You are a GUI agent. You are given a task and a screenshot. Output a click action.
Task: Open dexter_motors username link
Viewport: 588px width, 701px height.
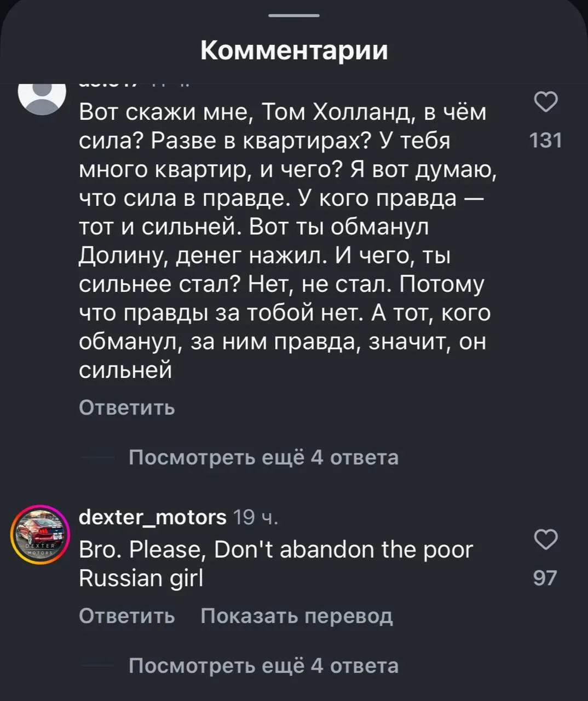(x=153, y=516)
